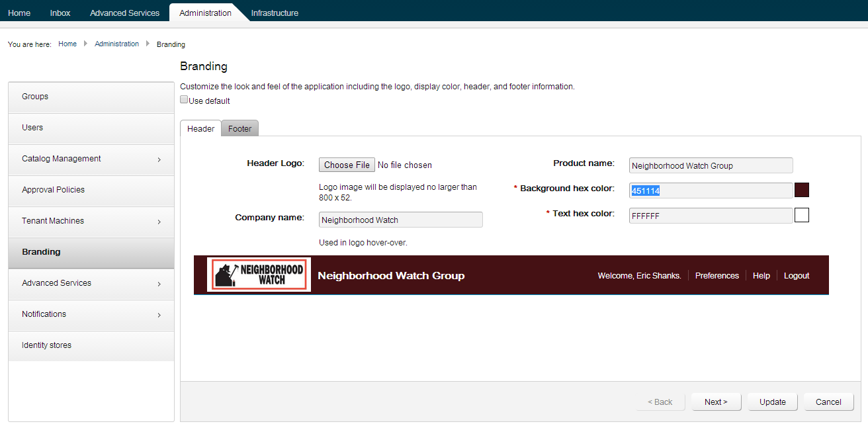The width and height of the screenshot is (868, 430).
Task: Select the Header tab
Action: click(x=200, y=128)
